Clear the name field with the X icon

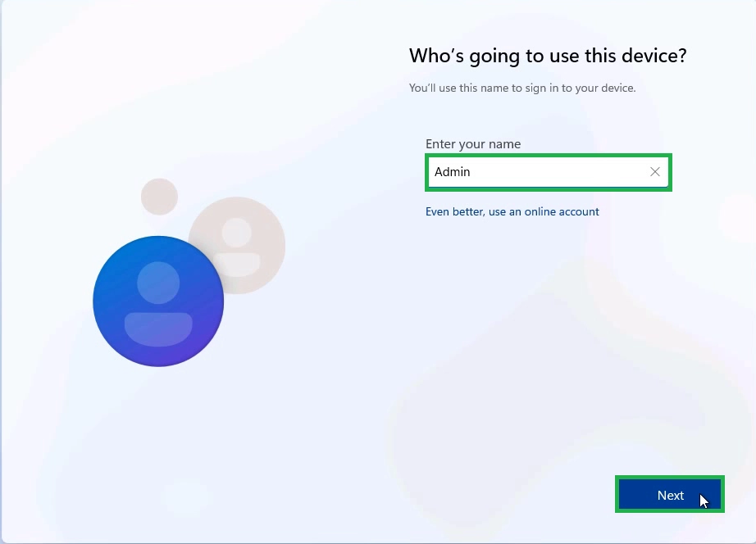coord(654,172)
